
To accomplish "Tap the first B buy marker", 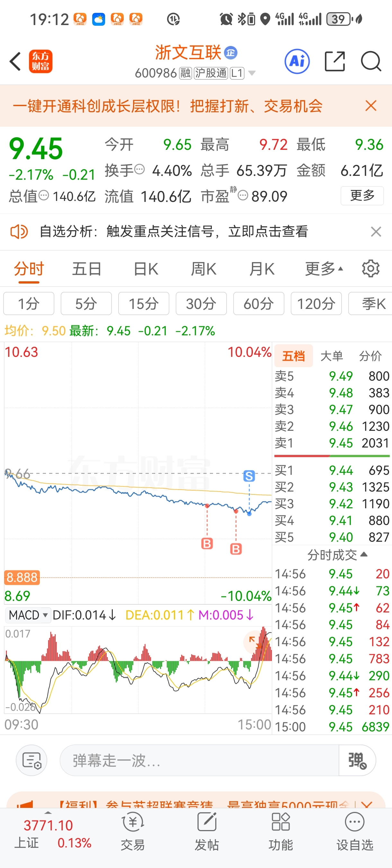I will [x=207, y=544].
